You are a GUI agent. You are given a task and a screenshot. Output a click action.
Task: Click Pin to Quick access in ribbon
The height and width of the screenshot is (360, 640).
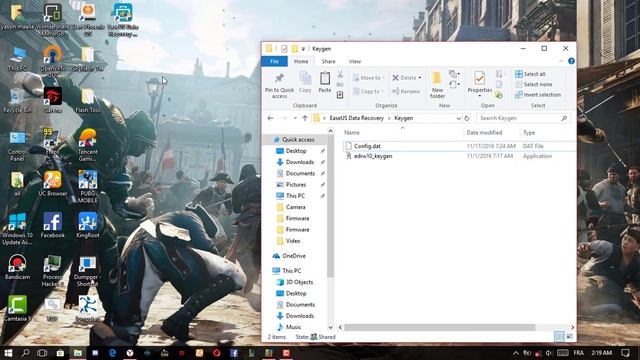point(280,85)
